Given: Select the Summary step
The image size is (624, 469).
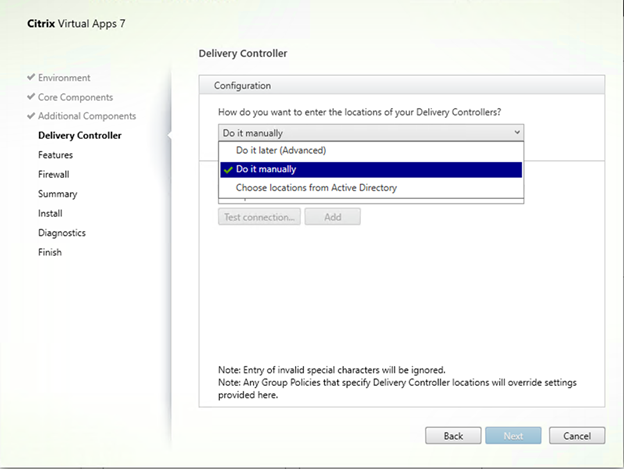Looking at the screenshot, I should pos(58,194).
